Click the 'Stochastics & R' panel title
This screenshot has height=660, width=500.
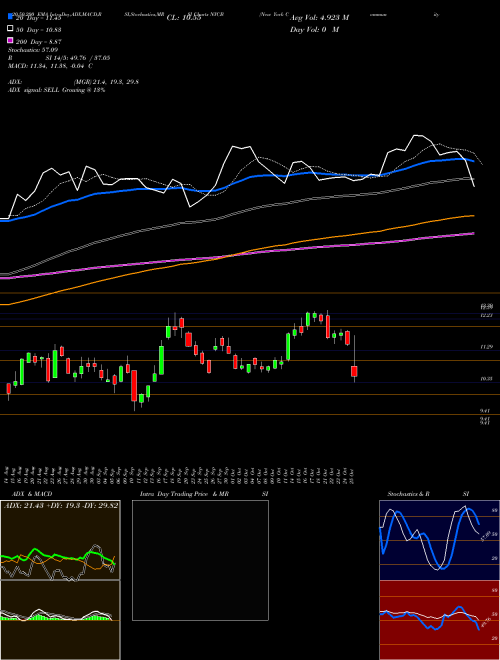(x=408, y=494)
